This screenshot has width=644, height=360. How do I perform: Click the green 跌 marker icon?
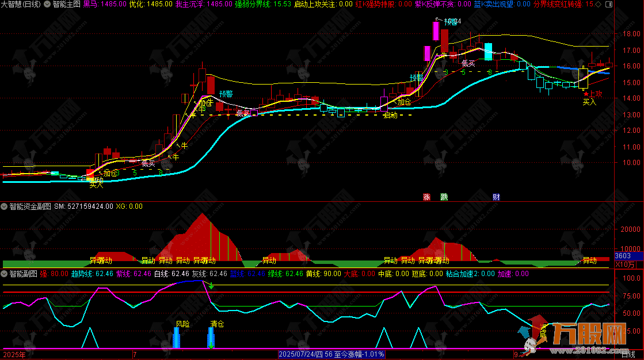[x=444, y=197]
